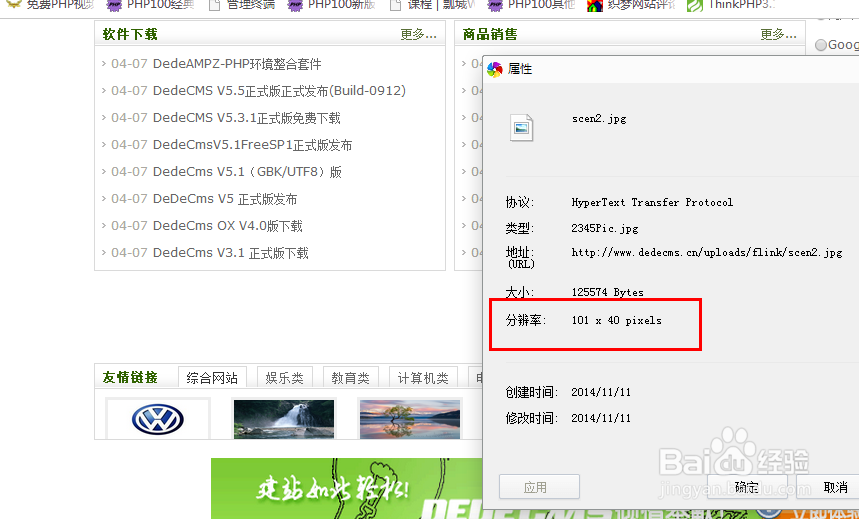The height and width of the screenshot is (519, 859).
Task: Click the 修改时间 date 2014/11/11
Action: 601,418
